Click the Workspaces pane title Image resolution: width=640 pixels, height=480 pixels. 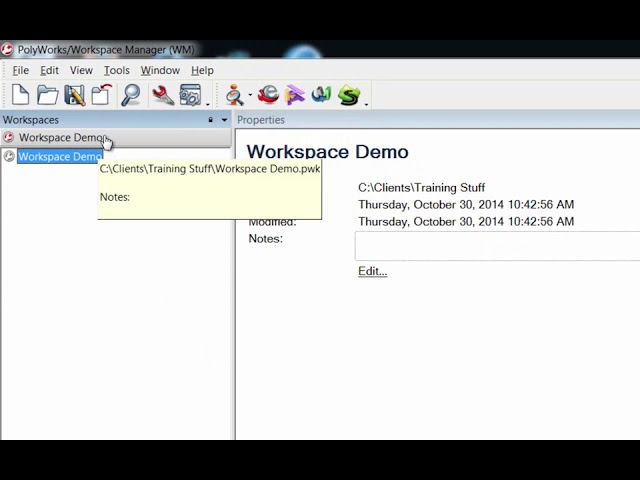click(x=31, y=120)
